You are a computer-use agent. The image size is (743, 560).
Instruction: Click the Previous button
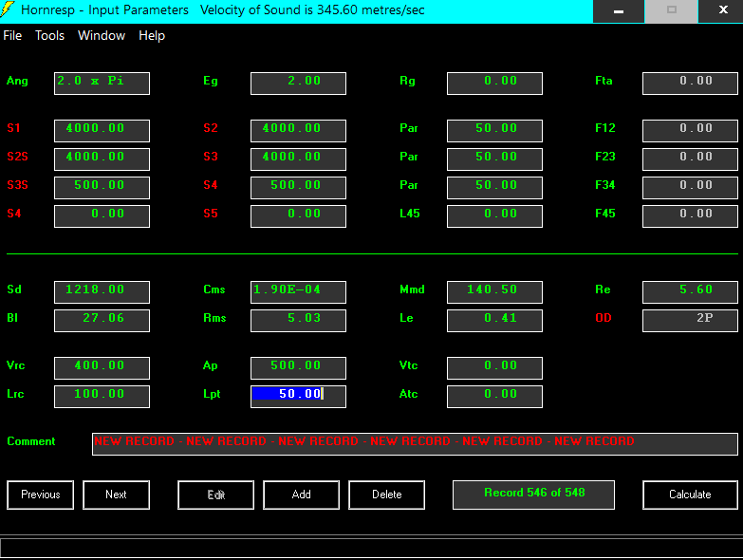(40, 495)
